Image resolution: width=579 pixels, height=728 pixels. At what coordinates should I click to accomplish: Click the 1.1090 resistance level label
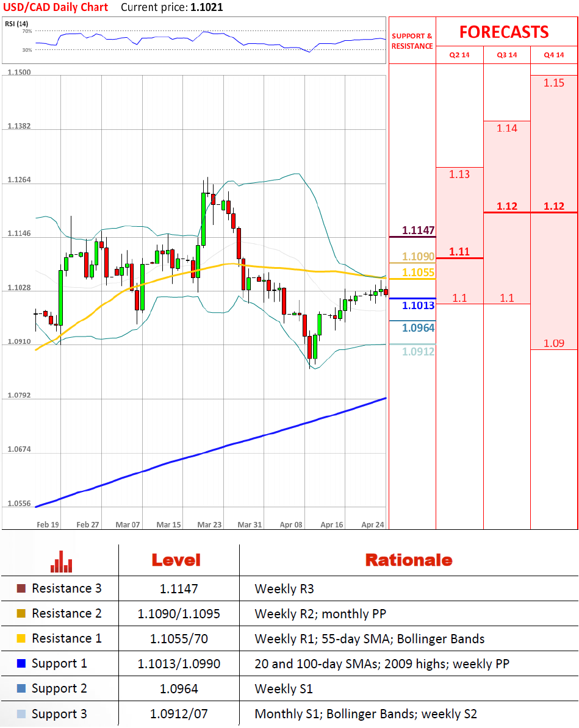pyautogui.click(x=418, y=256)
